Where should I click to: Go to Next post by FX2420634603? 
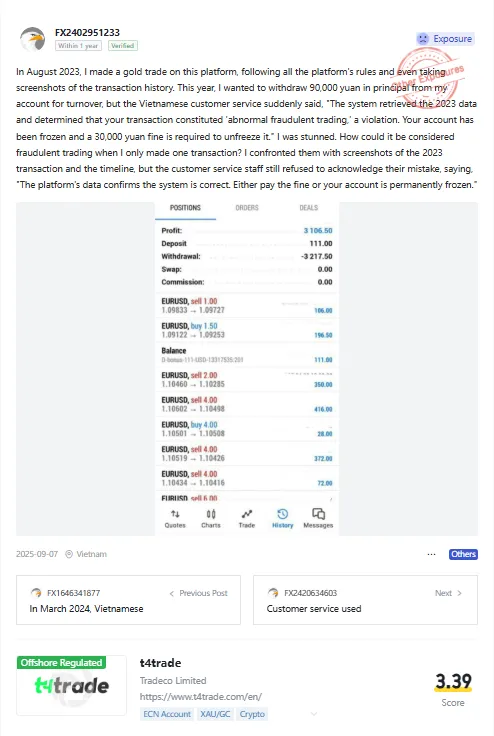click(365, 600)
